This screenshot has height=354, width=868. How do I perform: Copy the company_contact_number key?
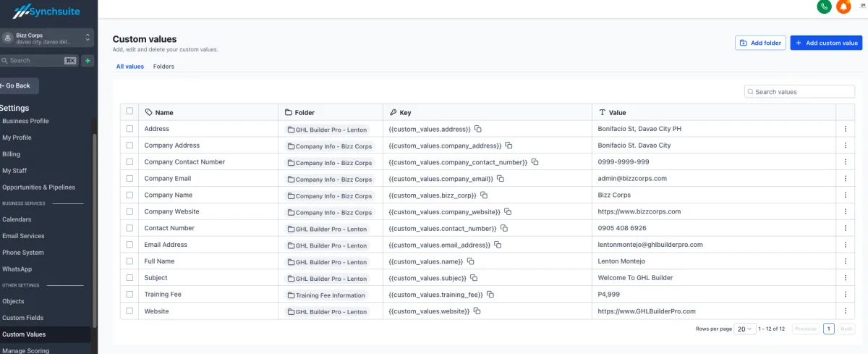tap(535, 162)
